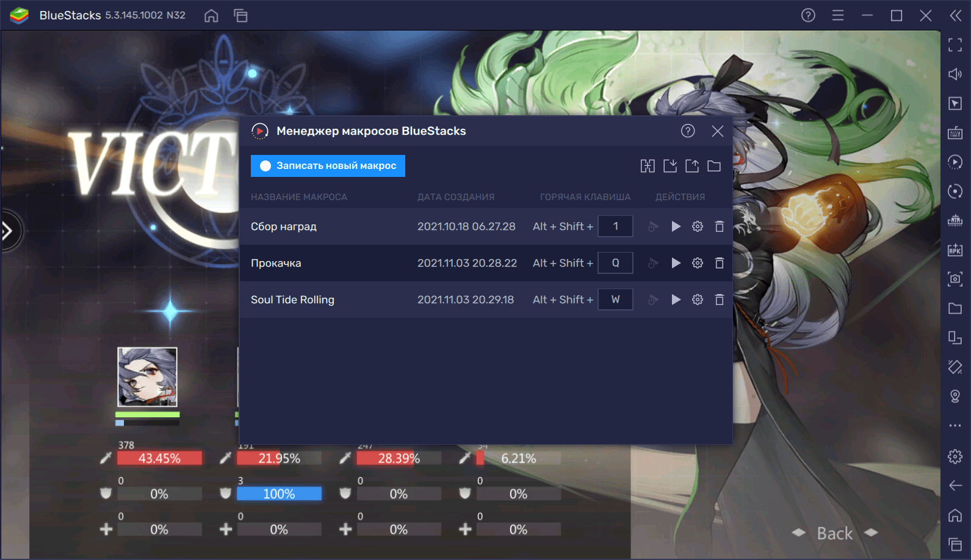Show more options ellipsis in sidebar
This screenshot has width=971, height=560.
coord(955,425)
